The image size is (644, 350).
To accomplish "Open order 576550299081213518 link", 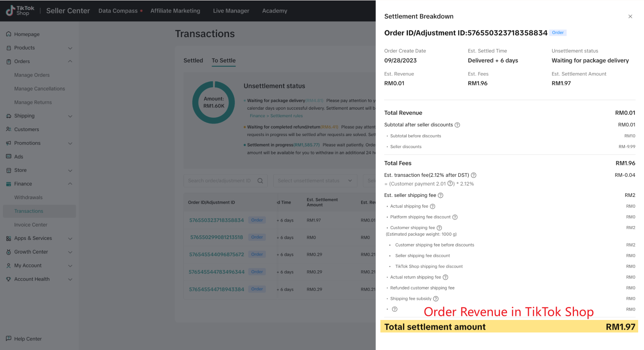I will coord(216,237).
